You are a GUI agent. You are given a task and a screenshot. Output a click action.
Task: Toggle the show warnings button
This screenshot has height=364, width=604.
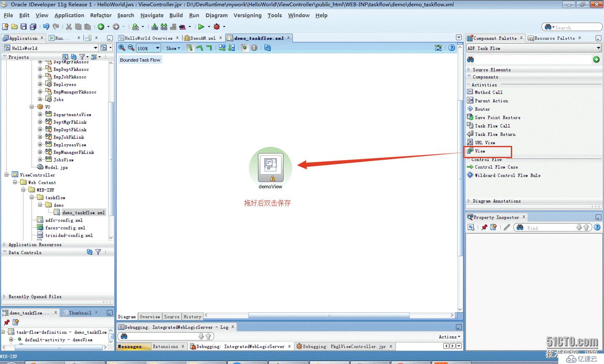pyautogui.click(x=254, y=48)
